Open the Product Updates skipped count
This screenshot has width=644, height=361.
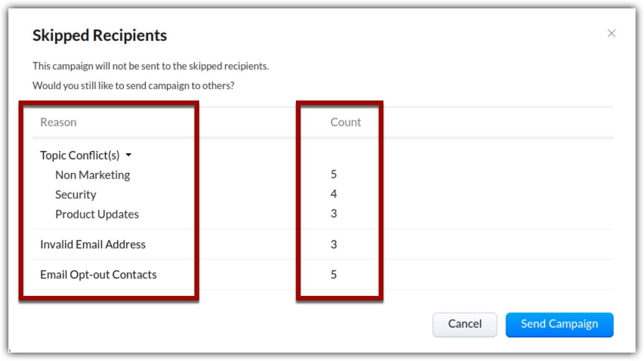click(x=334, y=214)
